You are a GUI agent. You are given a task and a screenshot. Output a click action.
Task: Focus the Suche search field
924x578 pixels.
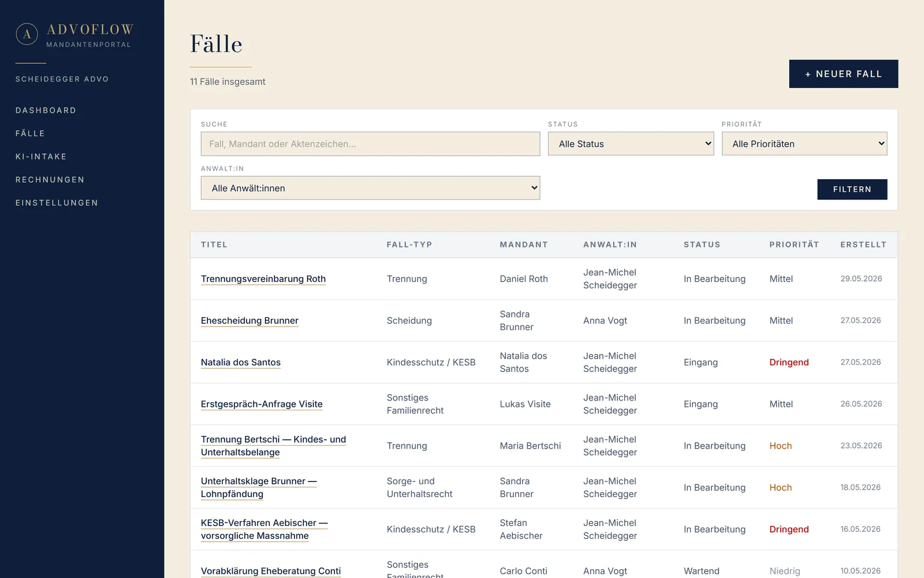point(370,144)
